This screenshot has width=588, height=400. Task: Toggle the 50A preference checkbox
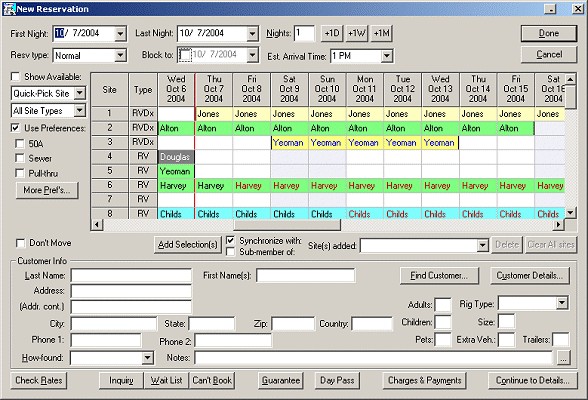tap(20, 144)
